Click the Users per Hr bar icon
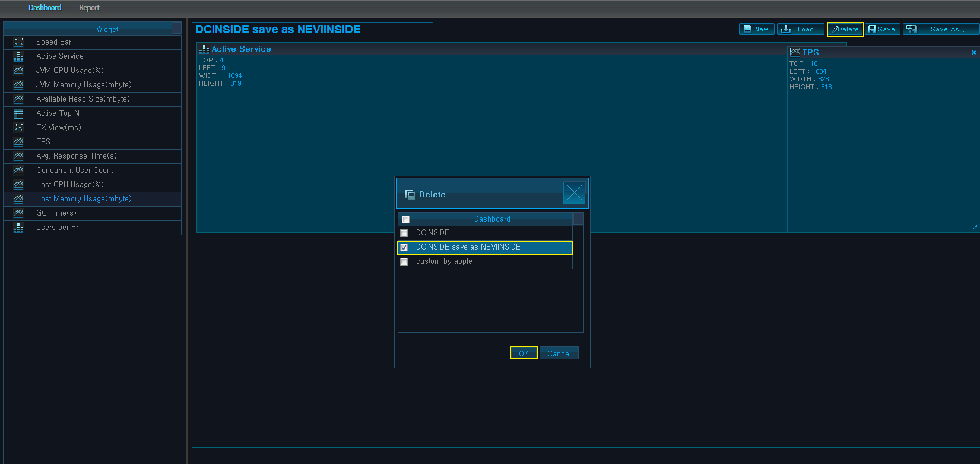Image resolution: width=980 pixels, height=464 pixels. click(18, 228)
